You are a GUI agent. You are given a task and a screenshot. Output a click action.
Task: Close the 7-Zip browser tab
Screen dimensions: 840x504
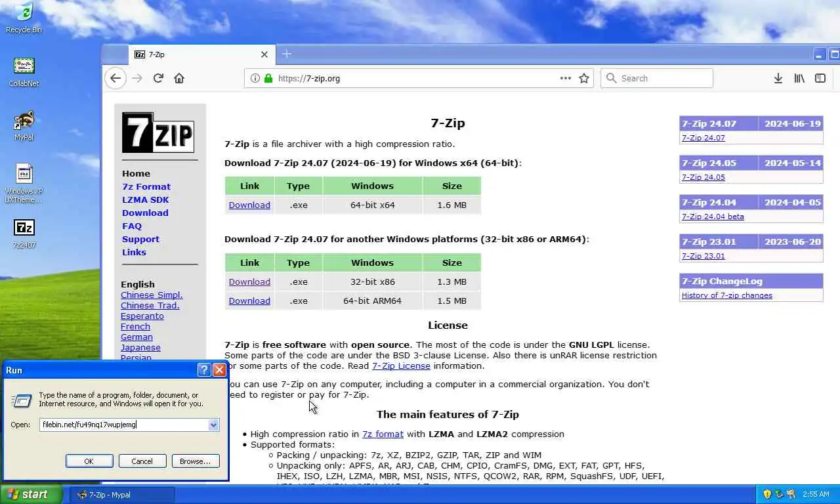point(264,54)
